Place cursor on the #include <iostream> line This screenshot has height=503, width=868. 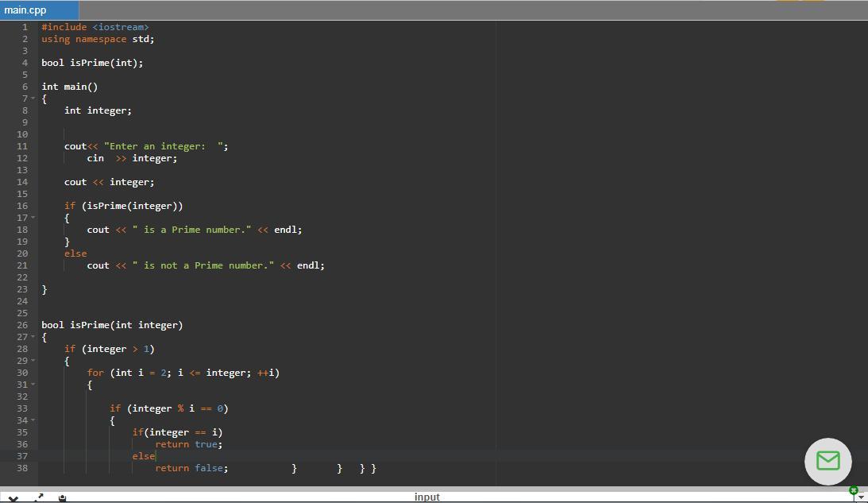[95, 27]
